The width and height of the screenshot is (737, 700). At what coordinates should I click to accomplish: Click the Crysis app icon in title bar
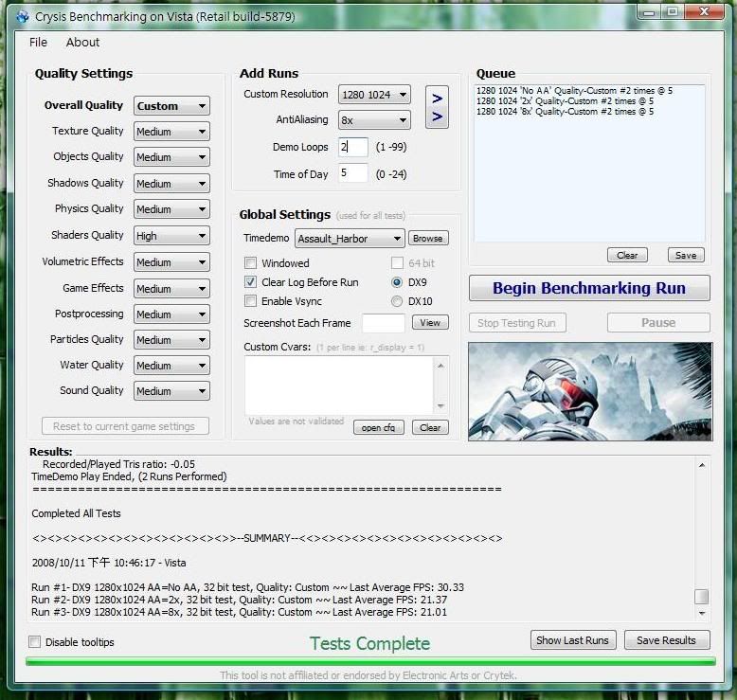click(x=22, y=17)
